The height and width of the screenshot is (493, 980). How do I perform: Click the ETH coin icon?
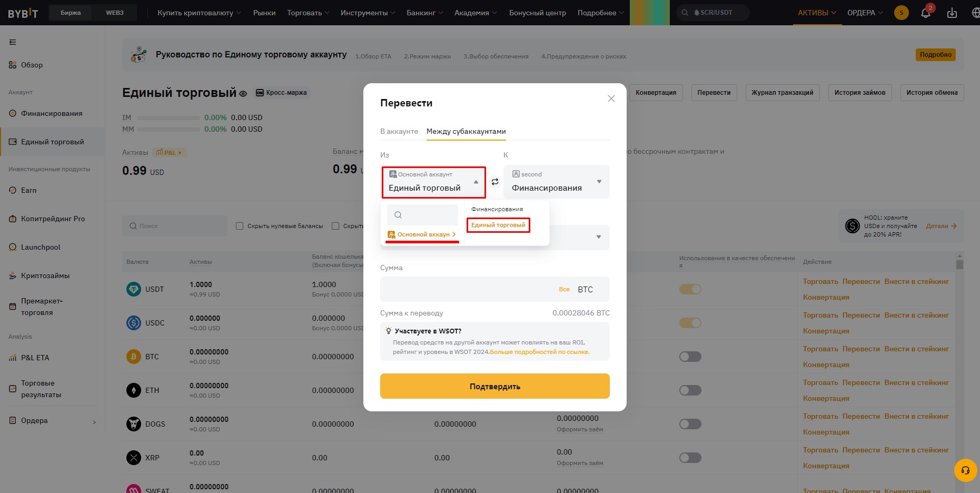(134, 390)
